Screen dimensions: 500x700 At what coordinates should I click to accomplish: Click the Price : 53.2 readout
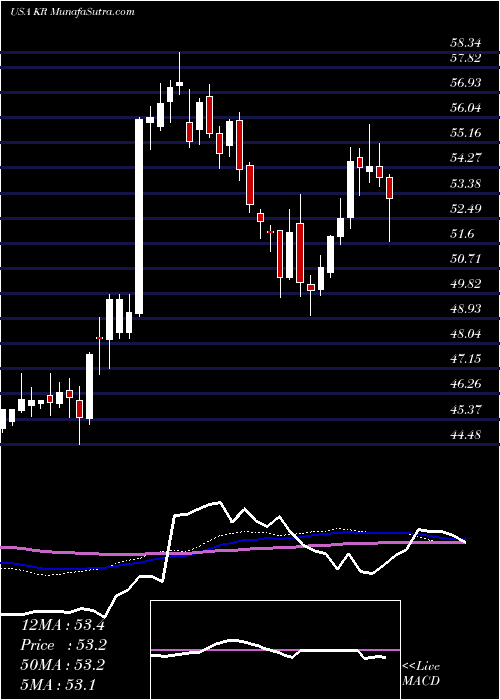pyautogui.click(x=62, y=645)
